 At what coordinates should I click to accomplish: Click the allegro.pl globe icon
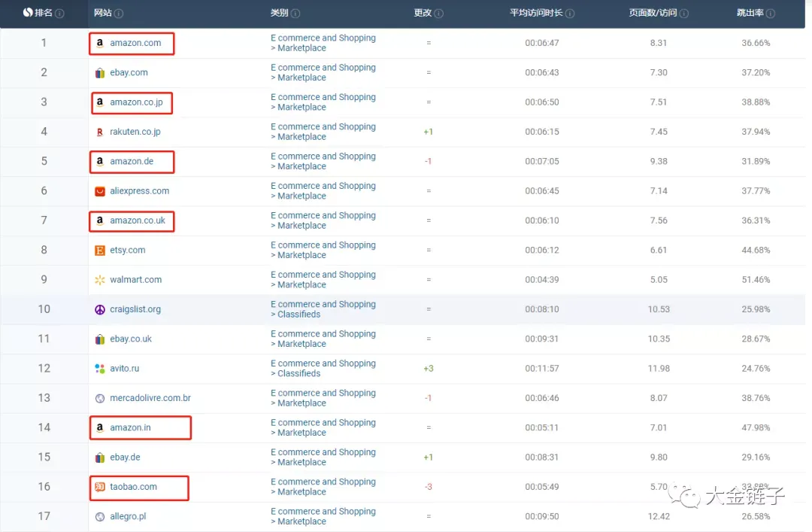pos(100,516)
